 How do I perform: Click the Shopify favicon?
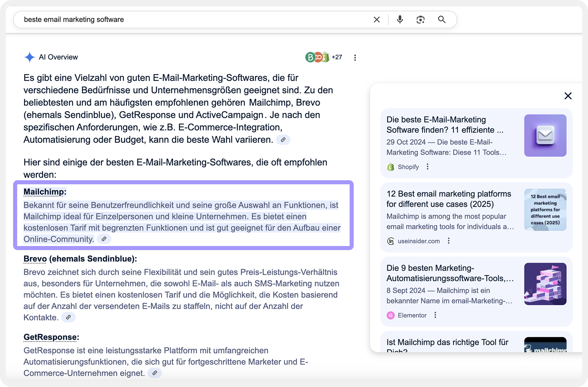coord(391,167)
